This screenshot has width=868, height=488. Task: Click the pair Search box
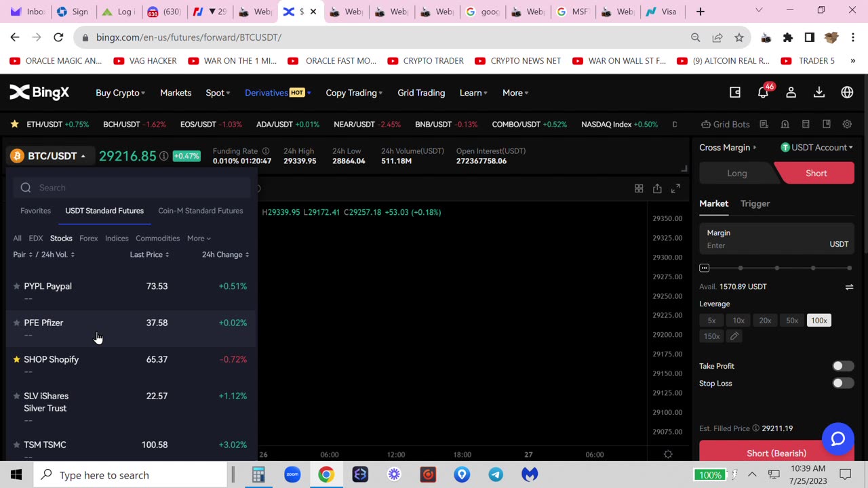(132, 188)
